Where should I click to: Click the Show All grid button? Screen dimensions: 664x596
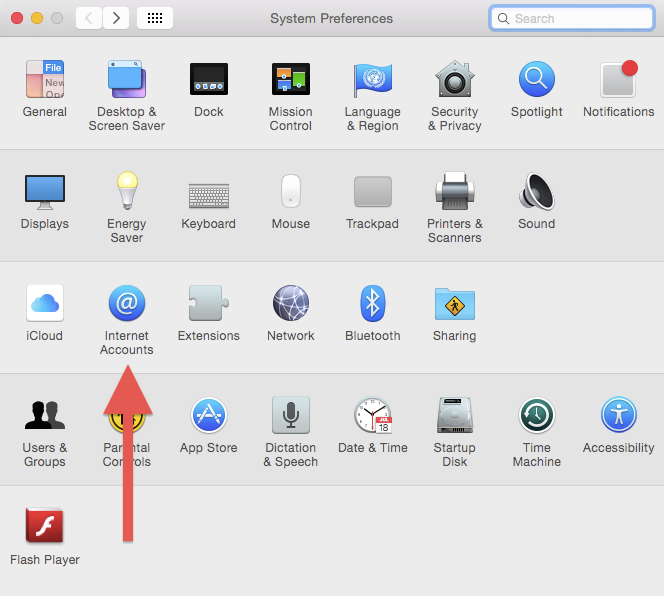point(155,18)
